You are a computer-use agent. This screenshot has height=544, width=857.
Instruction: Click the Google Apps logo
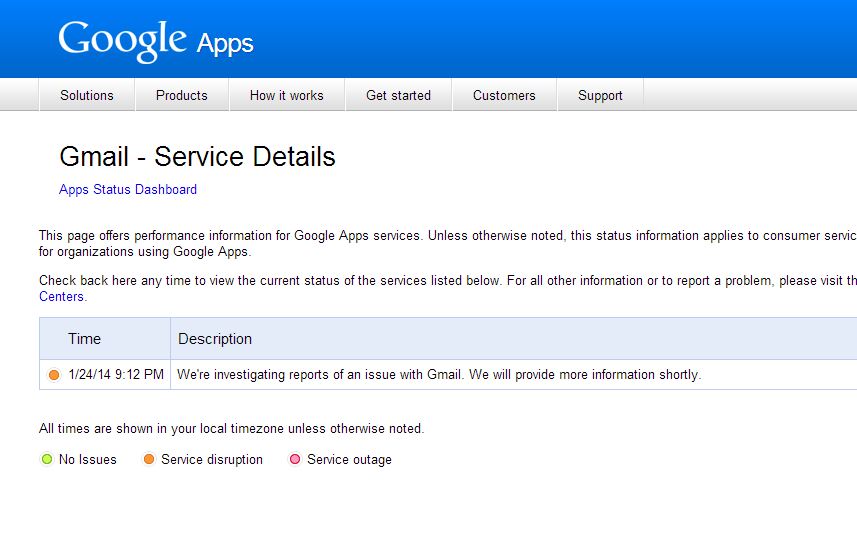coord(156,42)
